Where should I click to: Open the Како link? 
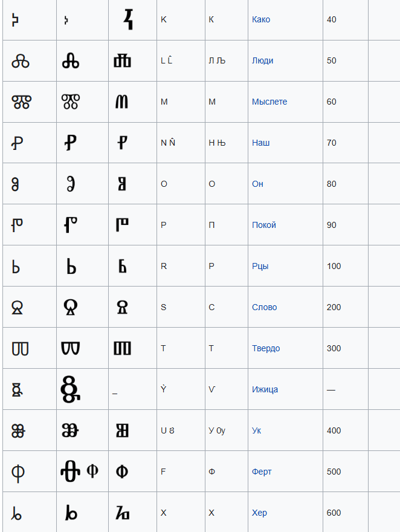pyautogui.click(x=260, y=19)
